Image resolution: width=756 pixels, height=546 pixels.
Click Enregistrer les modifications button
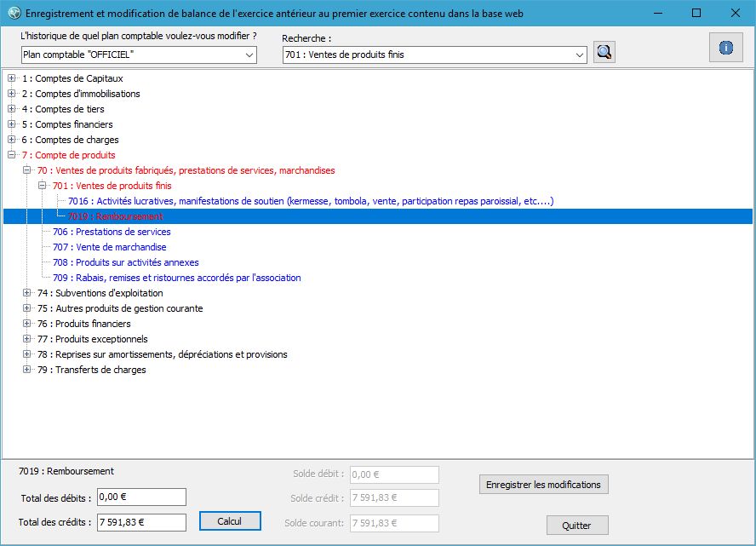[543, 485]
